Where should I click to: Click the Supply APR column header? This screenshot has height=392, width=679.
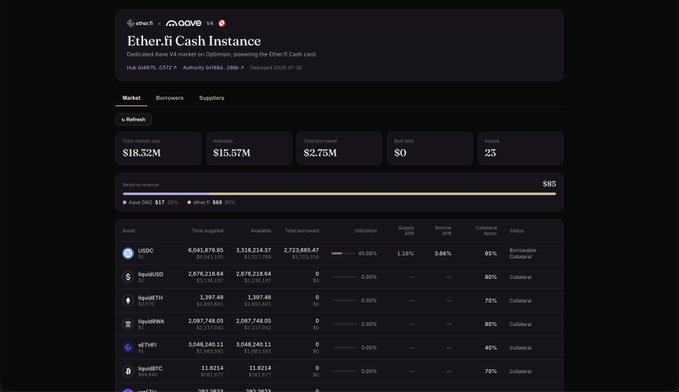(406, 230)
